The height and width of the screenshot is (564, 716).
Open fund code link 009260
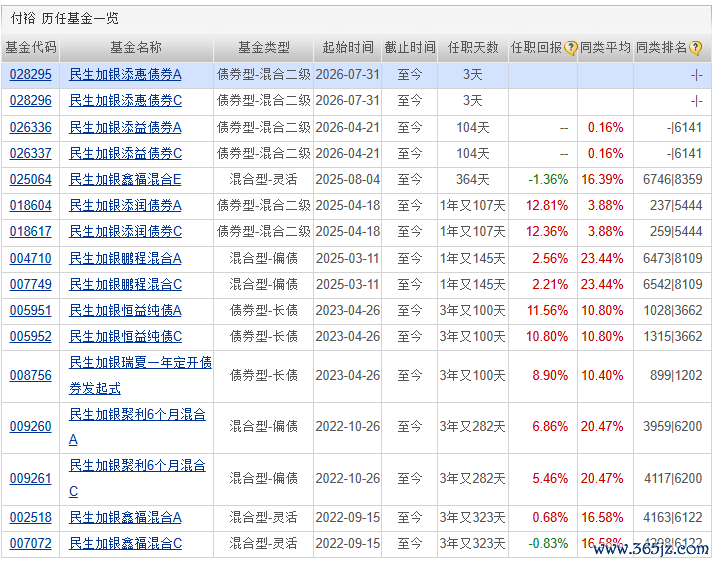(31, 427)
